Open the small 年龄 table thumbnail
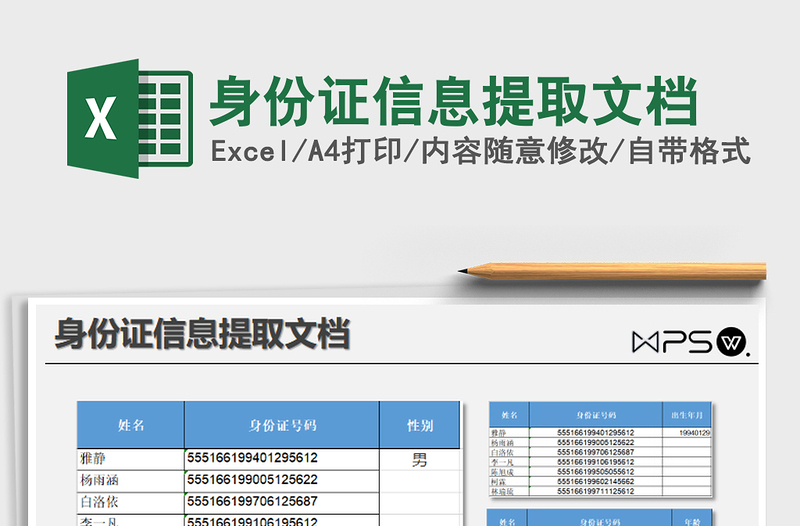This screenshot has width=800, height=526. tap(600, 517)
